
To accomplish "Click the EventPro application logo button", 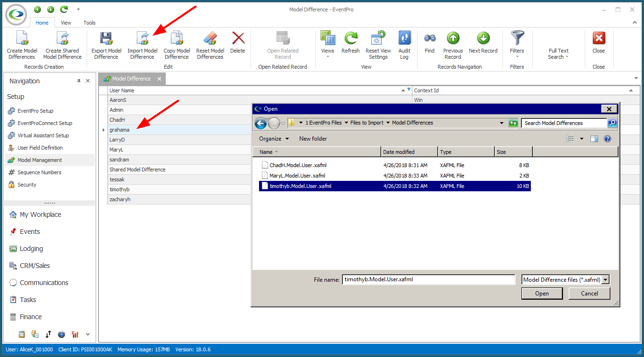I will (x=17, y=14).
